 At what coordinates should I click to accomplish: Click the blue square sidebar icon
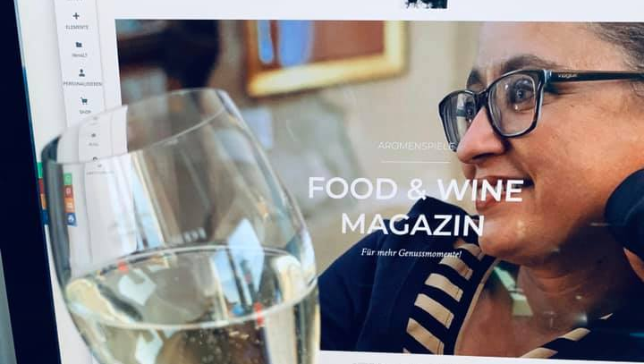tap(72, 219)
